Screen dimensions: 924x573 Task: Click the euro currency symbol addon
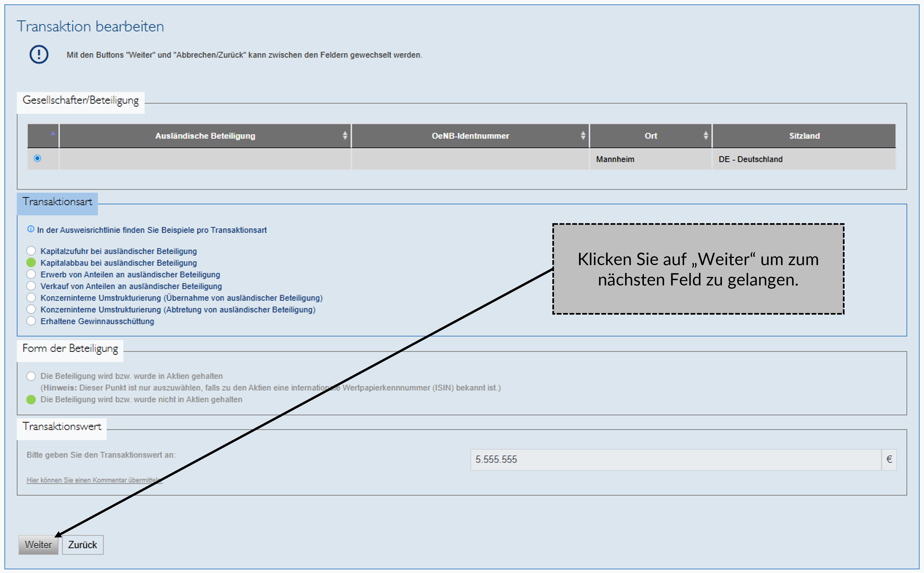click(x=889, y=459)
